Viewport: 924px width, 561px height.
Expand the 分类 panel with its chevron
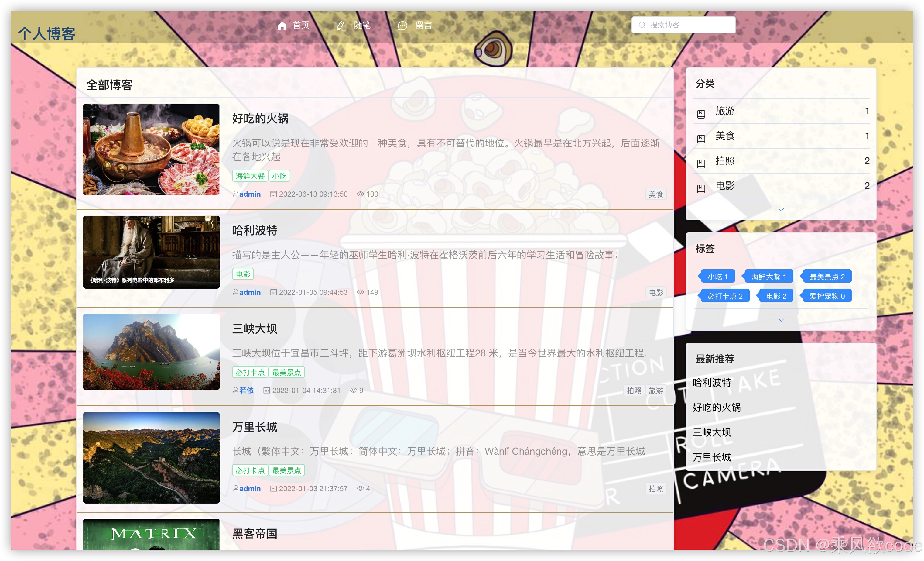[781, 210]
